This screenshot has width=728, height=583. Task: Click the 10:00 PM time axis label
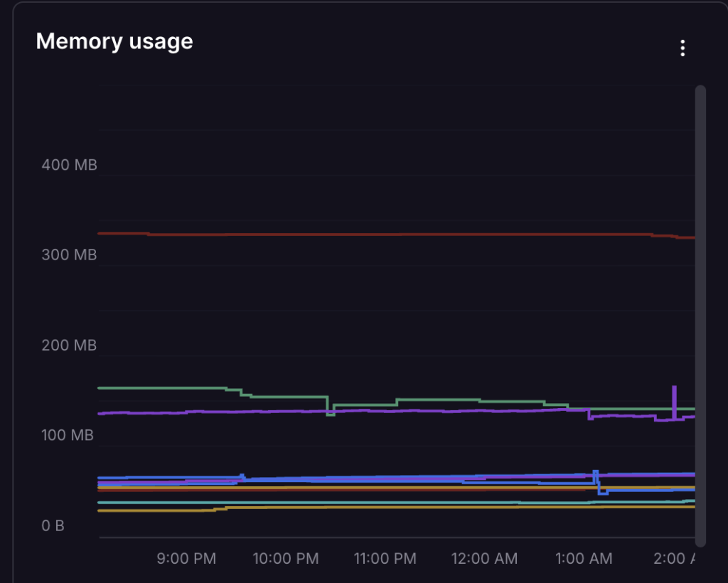pos(286,558)
